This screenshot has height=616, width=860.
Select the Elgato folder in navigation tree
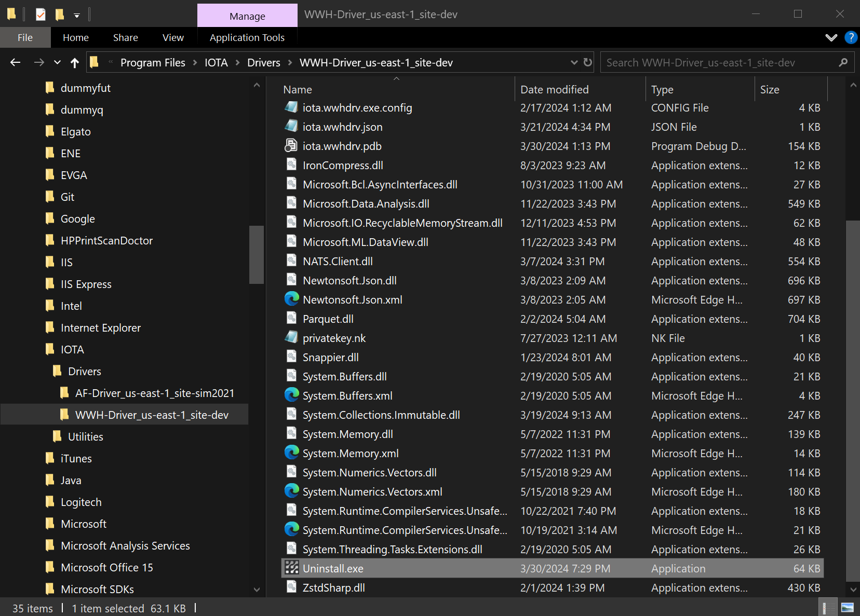point(76,132)
